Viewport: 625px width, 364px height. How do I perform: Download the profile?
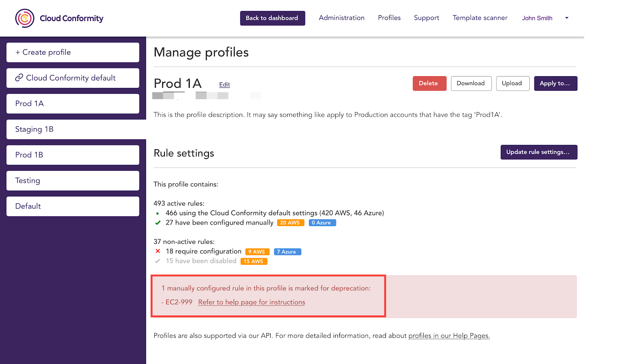(x=471, y=83)
